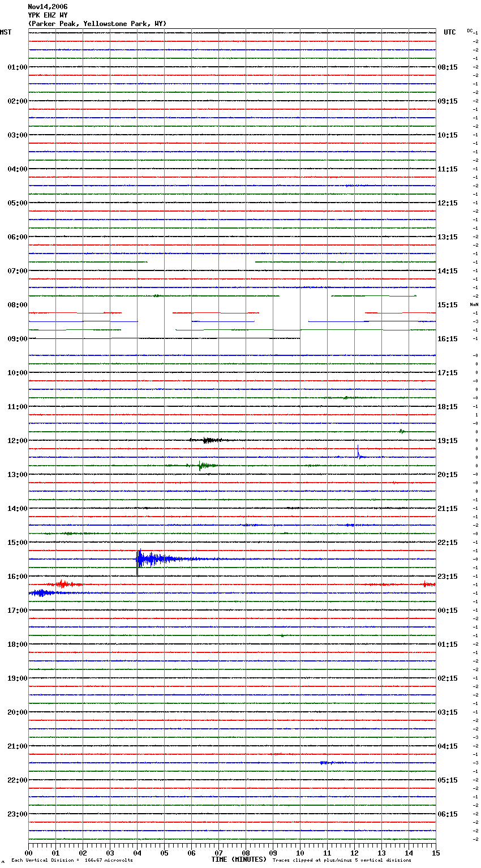Click the 02:15 UTC time label
The height and width of the screenshot is (868, 481).
[x=448, y=678]
